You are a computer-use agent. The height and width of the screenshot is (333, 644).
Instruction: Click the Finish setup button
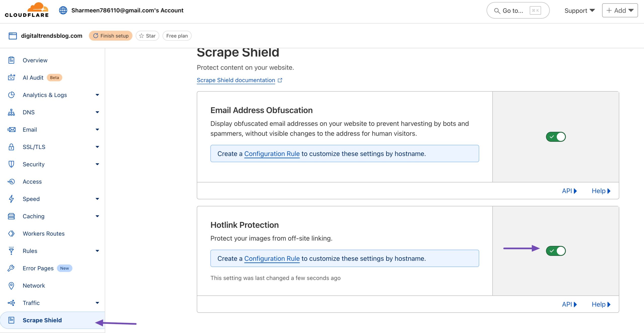111,36
